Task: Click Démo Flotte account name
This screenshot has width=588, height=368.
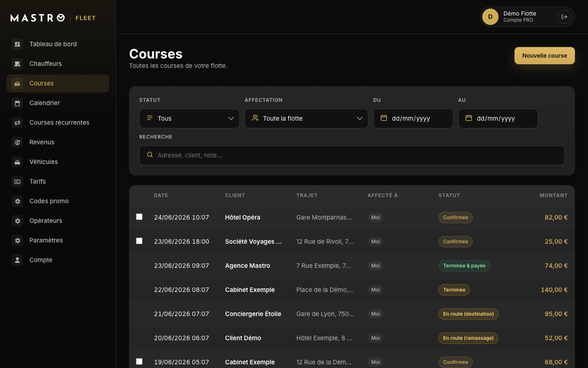Action: point(520,13)
